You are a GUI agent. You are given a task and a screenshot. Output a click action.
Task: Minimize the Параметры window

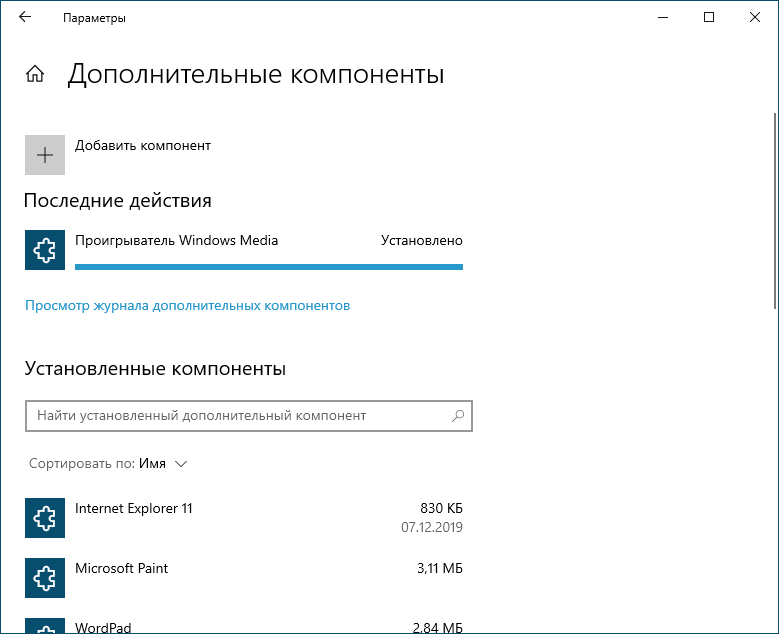click(663, 17)
